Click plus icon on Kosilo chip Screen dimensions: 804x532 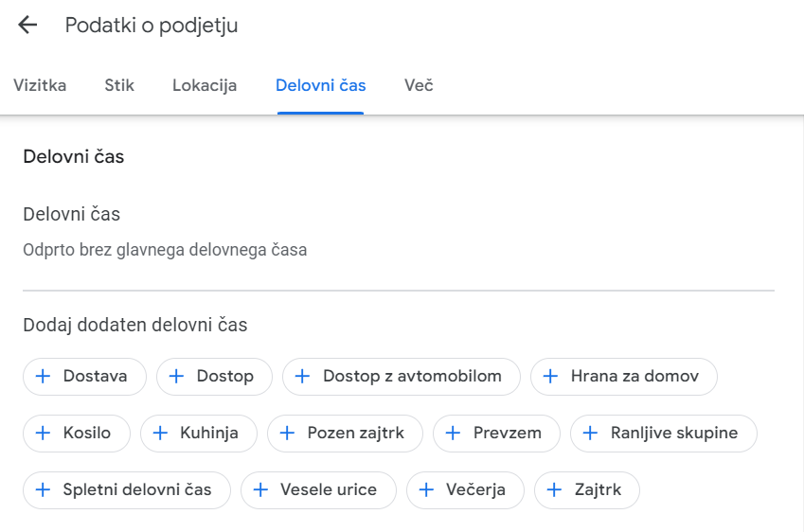pyautogui.click(x=42, y=433)
